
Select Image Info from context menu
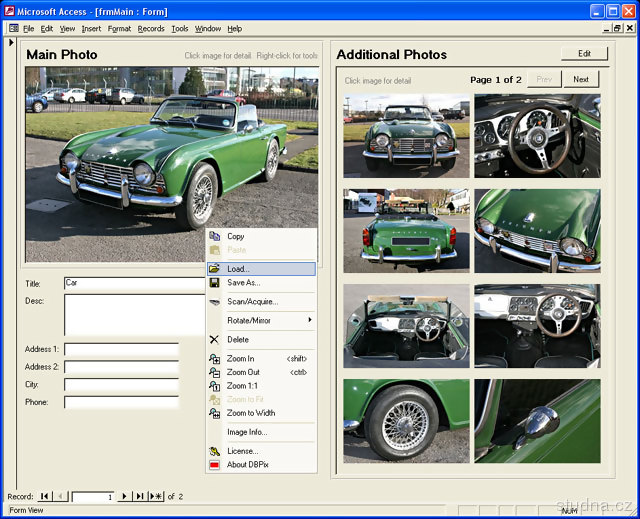coord(247,432)
